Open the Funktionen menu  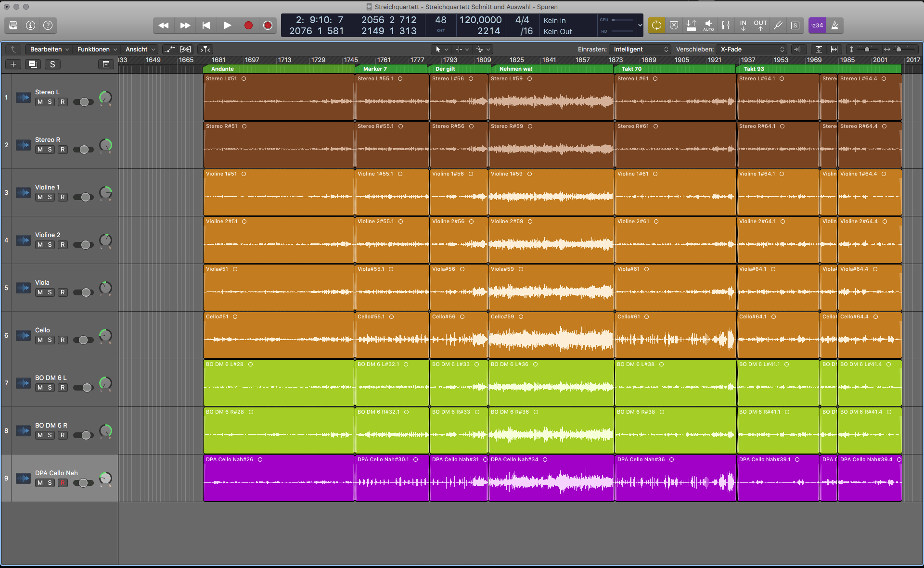(97, 49)
